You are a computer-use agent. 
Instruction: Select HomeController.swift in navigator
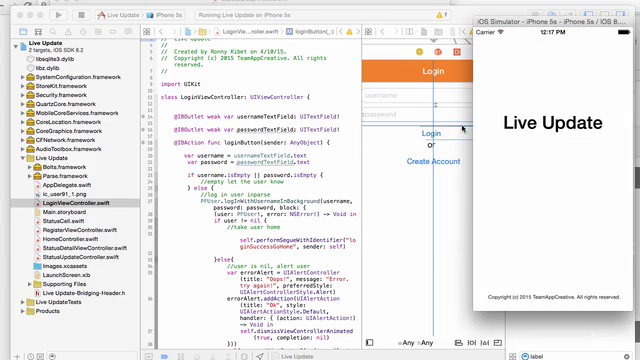70,239
